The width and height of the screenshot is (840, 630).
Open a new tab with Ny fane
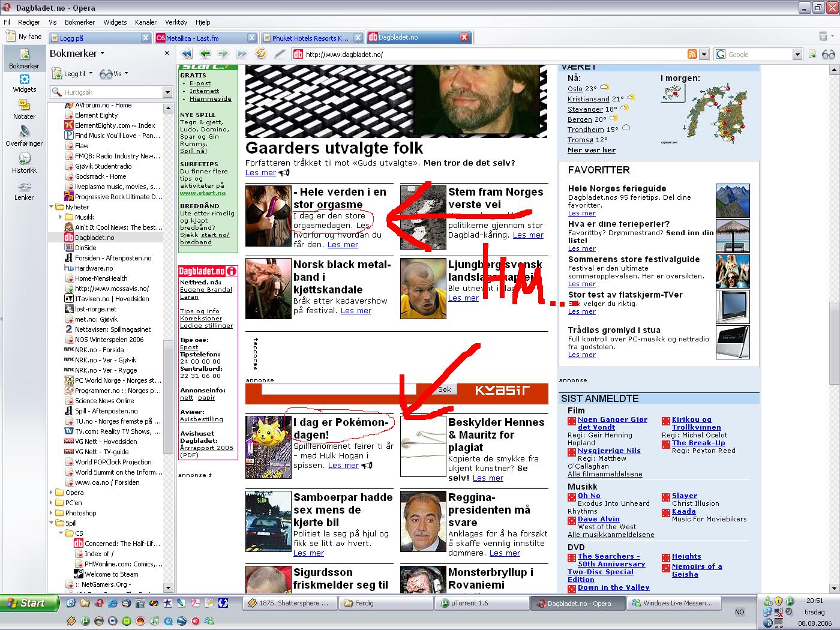(24, 37)
